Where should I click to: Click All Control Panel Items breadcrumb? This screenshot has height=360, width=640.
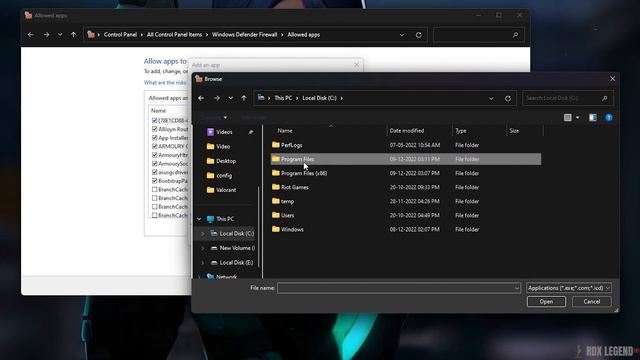pos(174,35)
